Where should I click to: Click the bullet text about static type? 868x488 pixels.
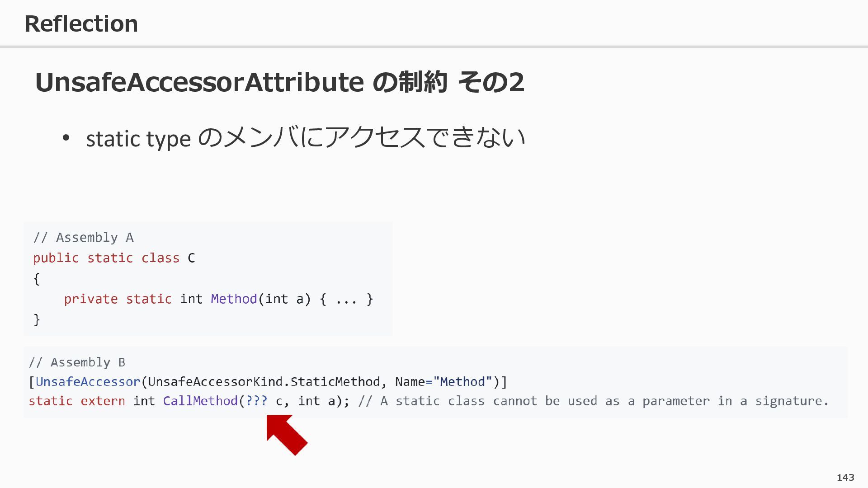(305, 138)
